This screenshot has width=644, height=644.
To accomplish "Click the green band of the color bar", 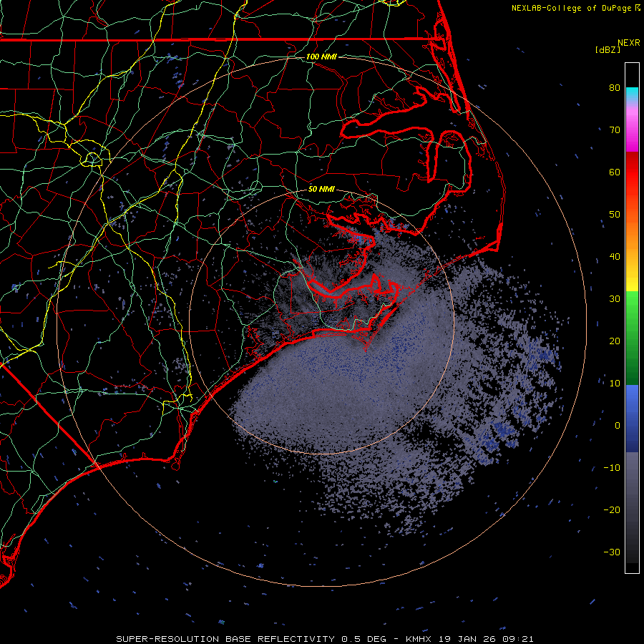I will click(632, 338).
